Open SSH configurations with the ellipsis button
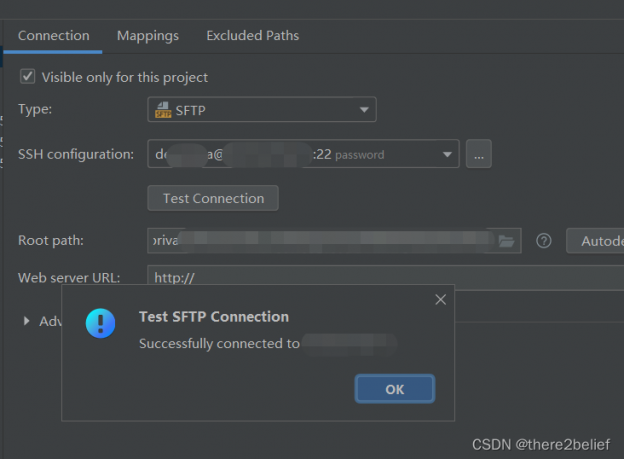This screenshot has height=459, width=624. 478,154
